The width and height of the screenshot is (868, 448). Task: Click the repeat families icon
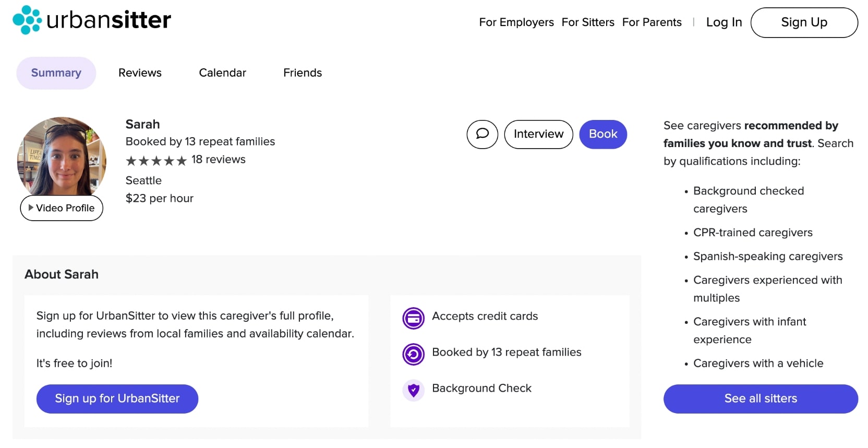point(414,354)
